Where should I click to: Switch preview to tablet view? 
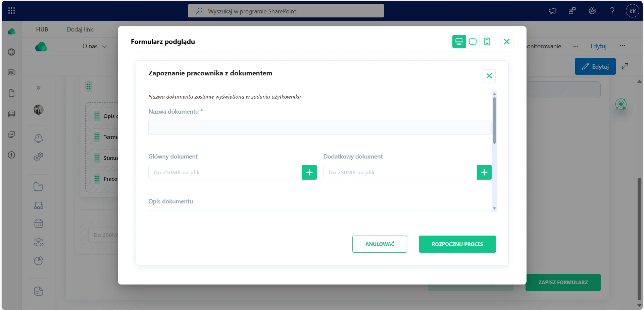(x=473, y=42)
